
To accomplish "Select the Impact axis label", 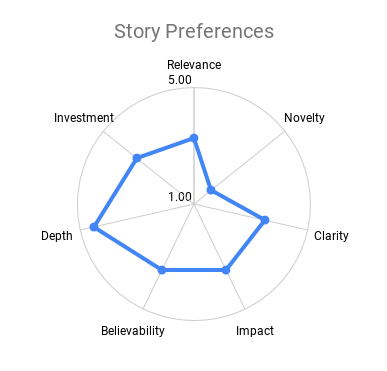I will 255,331.
